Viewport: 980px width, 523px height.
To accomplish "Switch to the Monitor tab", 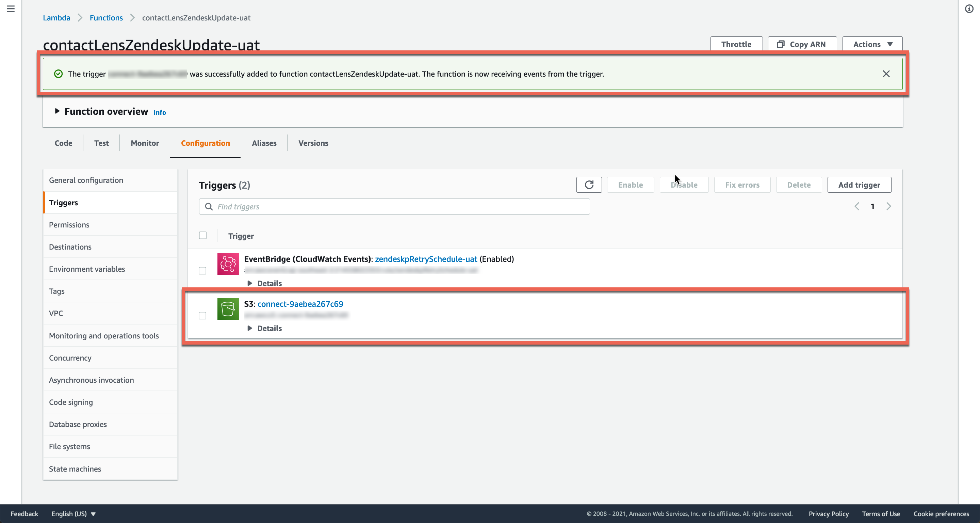I will tap(145, 143).
